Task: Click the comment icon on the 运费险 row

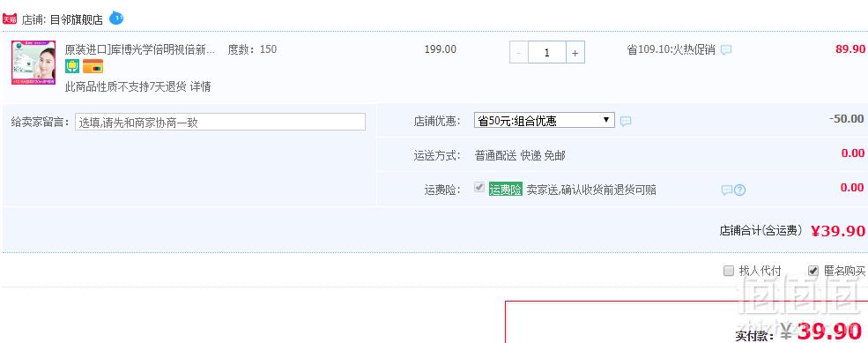Action: (727, 190)
